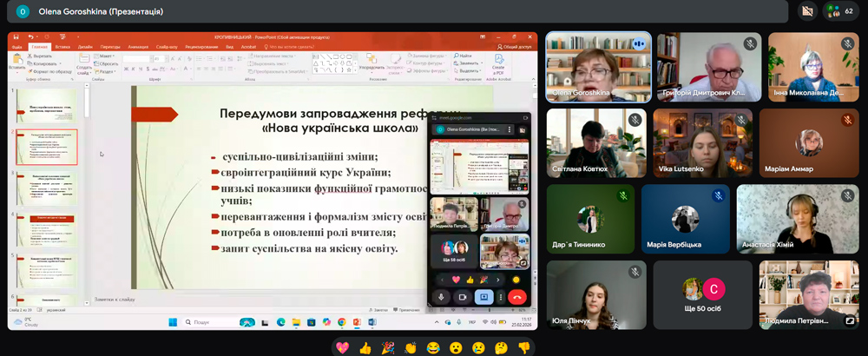Open the Макет (Layout) dropdown
The height and width of the screenshot is (356, 868).
107,56
